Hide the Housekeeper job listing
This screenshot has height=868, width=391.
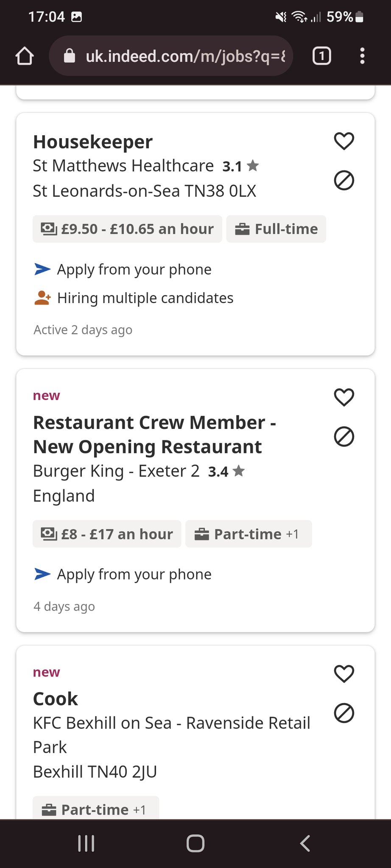click(344, 181)
